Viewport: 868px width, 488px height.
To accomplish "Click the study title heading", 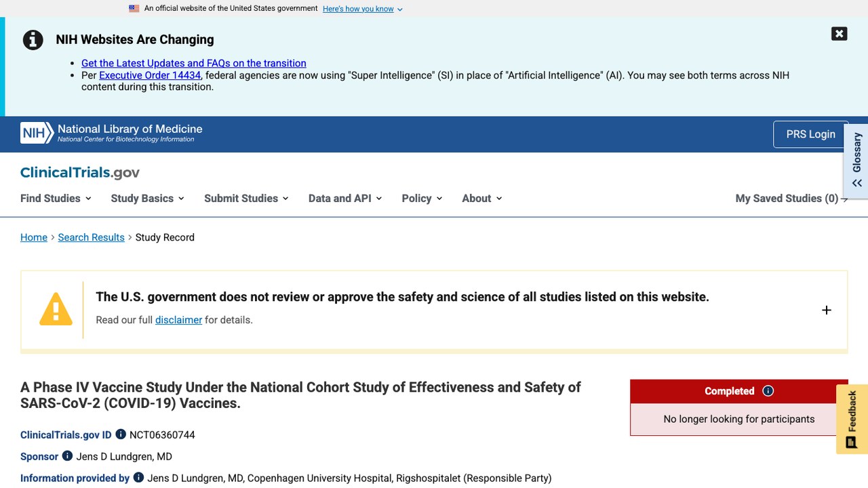I will pyautogui.click(x=300, y=395).
